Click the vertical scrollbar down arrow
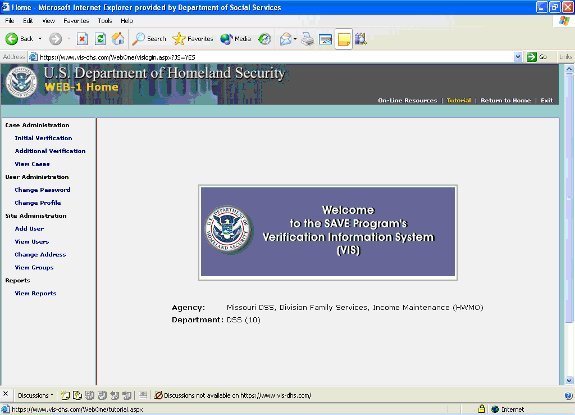 point(569,380)
